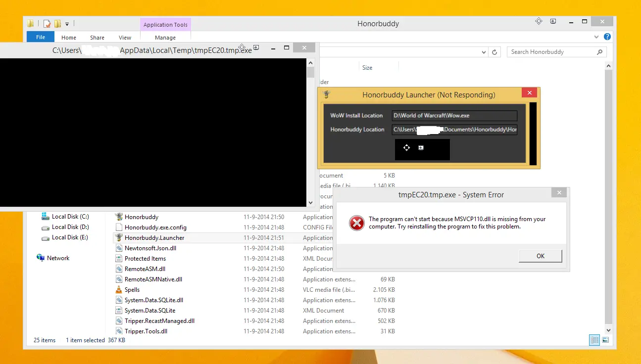Viewport: 641px width, 364px height.
Task: Refresh the Explorer folder view
Action: coord(494,52)
